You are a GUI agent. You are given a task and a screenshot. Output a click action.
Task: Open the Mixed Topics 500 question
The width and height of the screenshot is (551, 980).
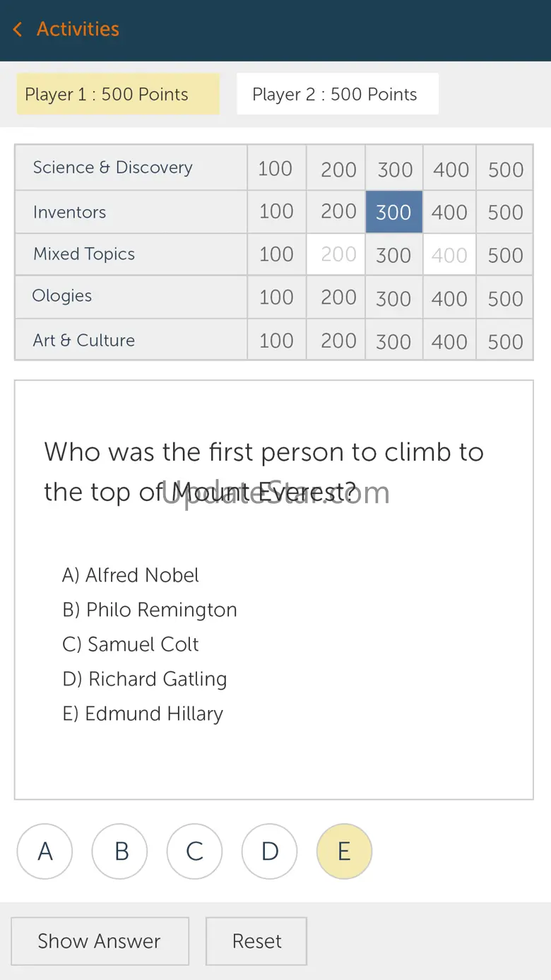tap(505, 255)
